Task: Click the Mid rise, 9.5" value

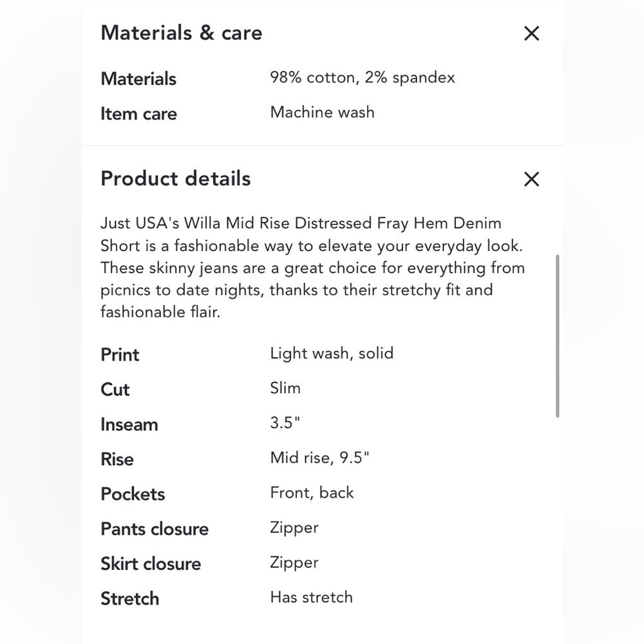Action: click(x=319, y=458)
